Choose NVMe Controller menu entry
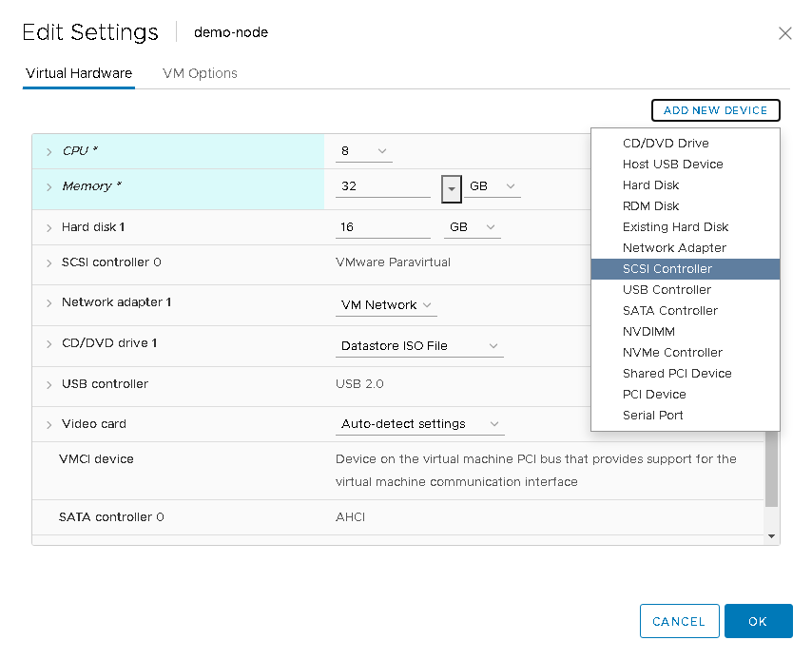The height and width of the screenshot is (660, 812). click(672, 353)
